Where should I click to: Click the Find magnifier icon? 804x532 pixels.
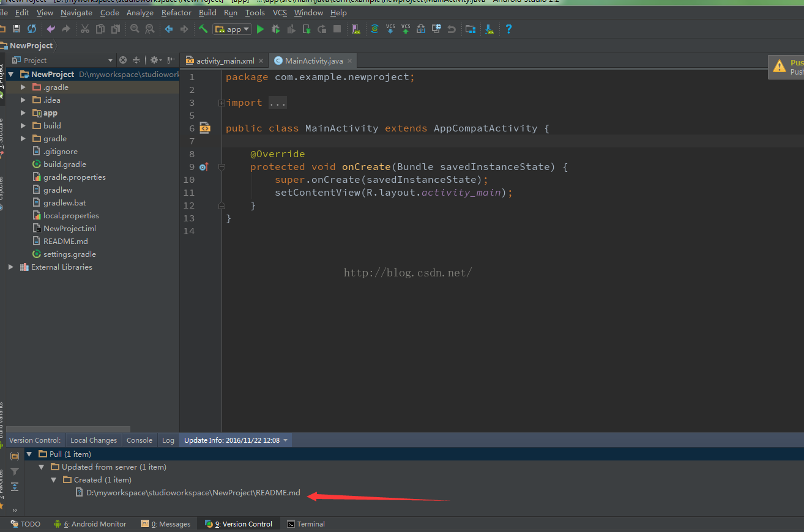coord(135,29)
